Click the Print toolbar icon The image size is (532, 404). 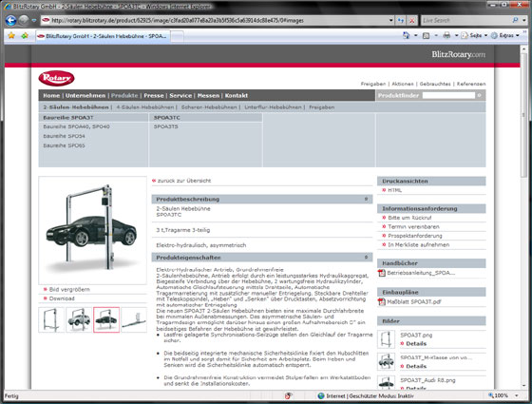(446, 35)
